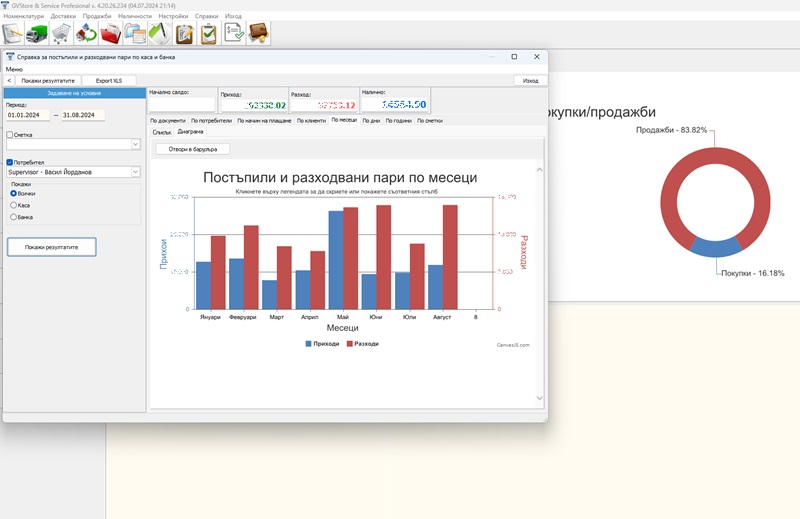Click the report window title funnel icon

[x=10, y=57]
